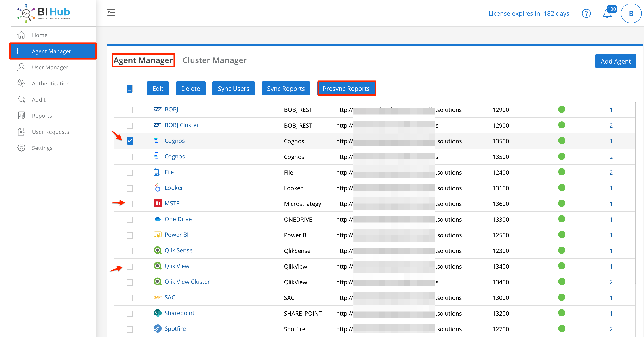Viewport: 644px width, 337px height.
Task: Check the Power BI row checkbox
Action: [130, 235]
